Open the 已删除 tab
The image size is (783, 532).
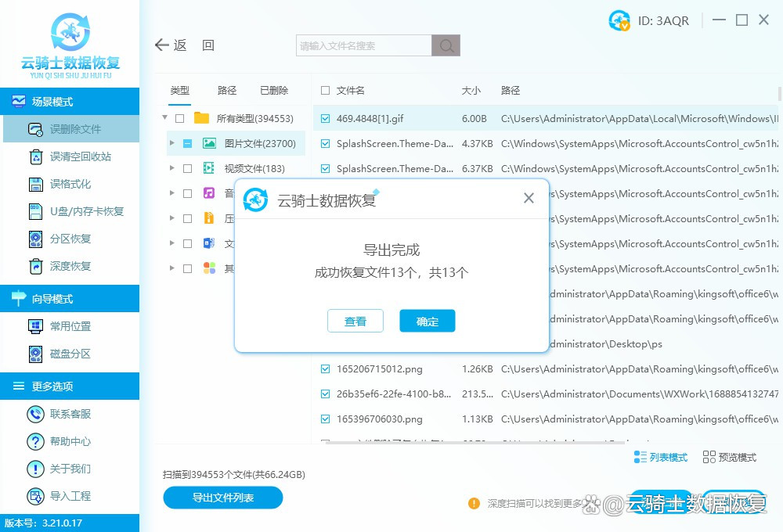tap(274, 90)
